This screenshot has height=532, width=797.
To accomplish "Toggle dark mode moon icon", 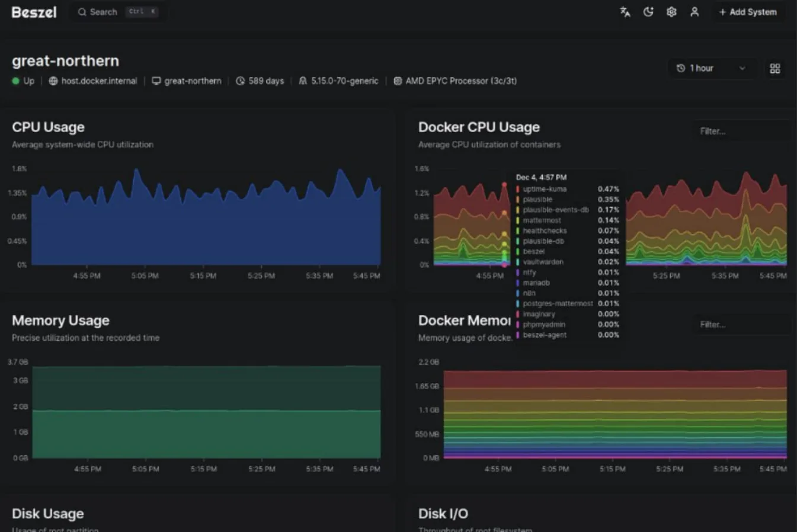I will pos(648,12).
